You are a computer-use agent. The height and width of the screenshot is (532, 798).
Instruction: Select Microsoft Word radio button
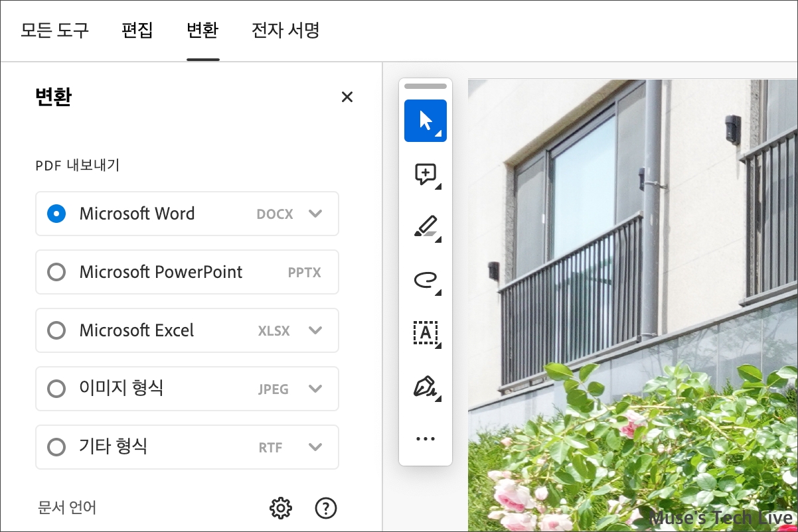point(56,214)
